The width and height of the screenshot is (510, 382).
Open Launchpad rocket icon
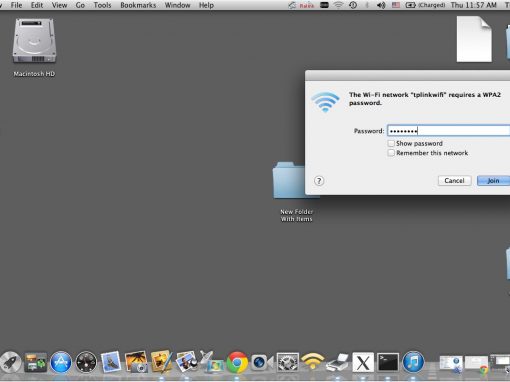pyautogui.click(x=10, y=362)
